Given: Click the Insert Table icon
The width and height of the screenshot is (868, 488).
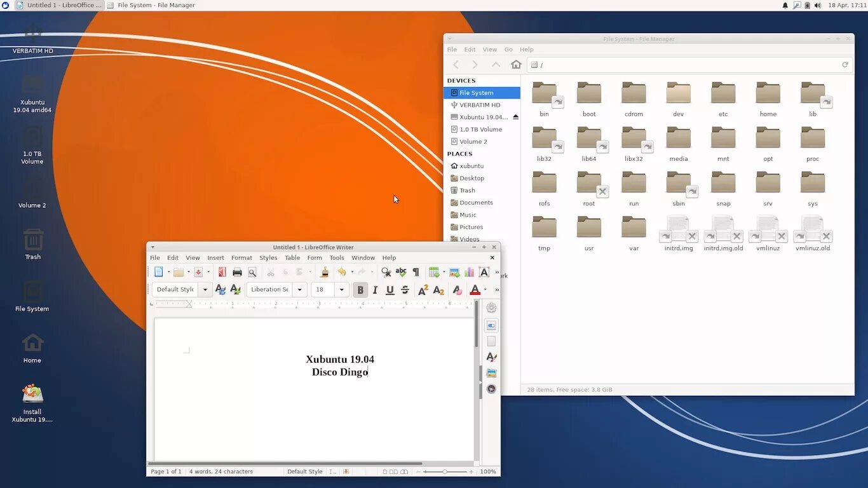Looking at the screenshot, I should (x=434, y=272).
